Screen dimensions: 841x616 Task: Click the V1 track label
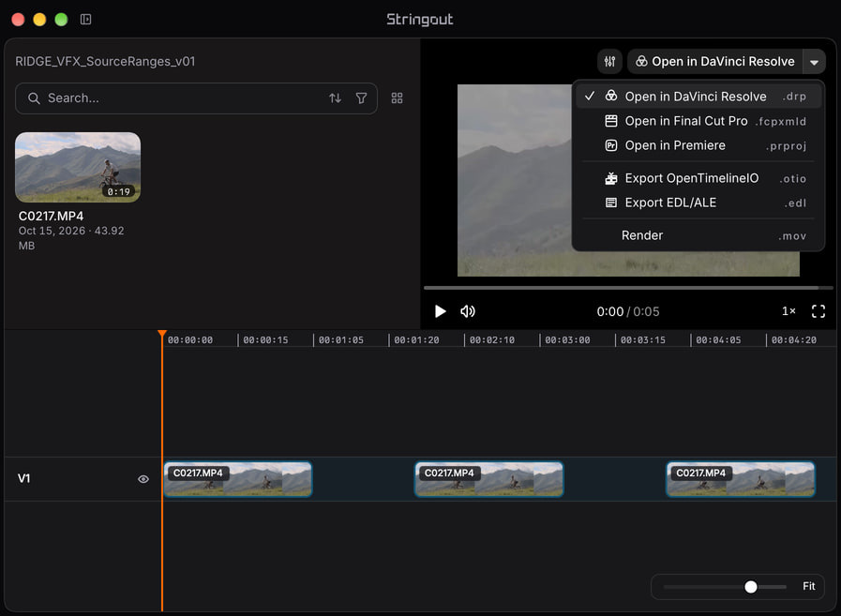23,478
